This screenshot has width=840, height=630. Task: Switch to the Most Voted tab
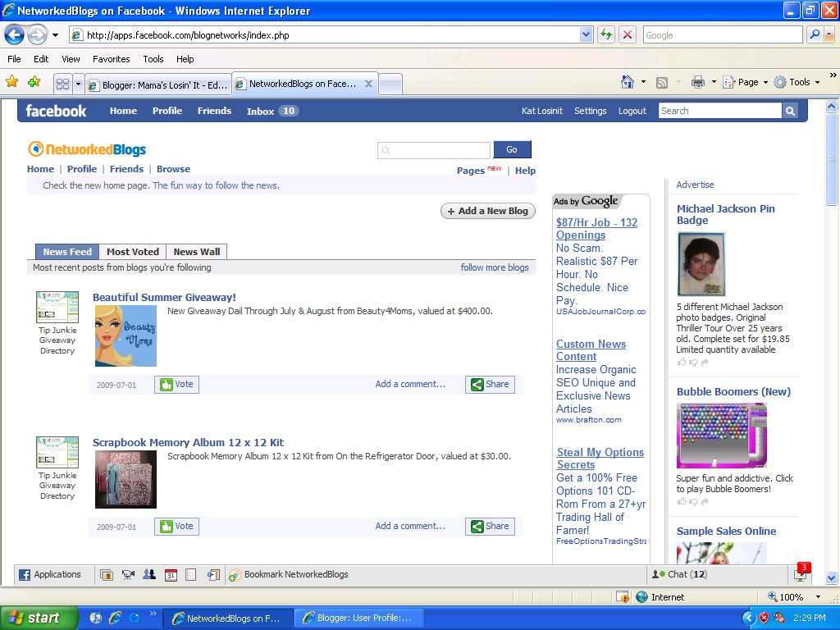tap(132, 252)
